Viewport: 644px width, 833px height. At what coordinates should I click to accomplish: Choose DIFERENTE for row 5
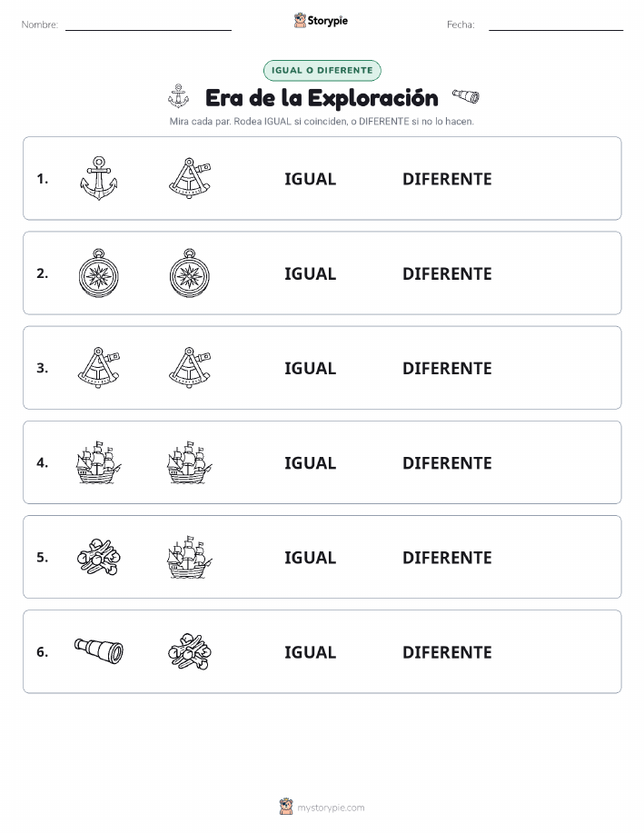point(447,557)
